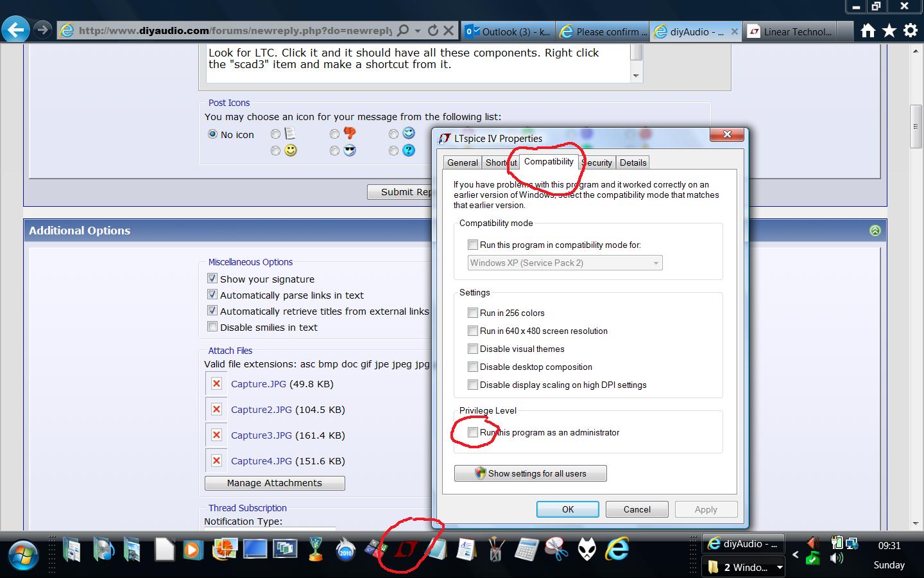This screenshot has width=924, height=578.
Task: Open the browser Home page icon
Action: tap(868, 30)
